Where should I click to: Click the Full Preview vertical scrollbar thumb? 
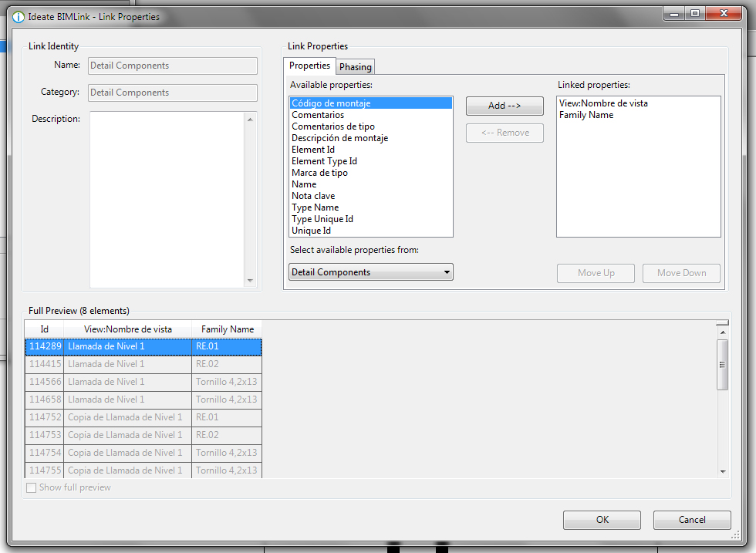click(x=722, y=365)
